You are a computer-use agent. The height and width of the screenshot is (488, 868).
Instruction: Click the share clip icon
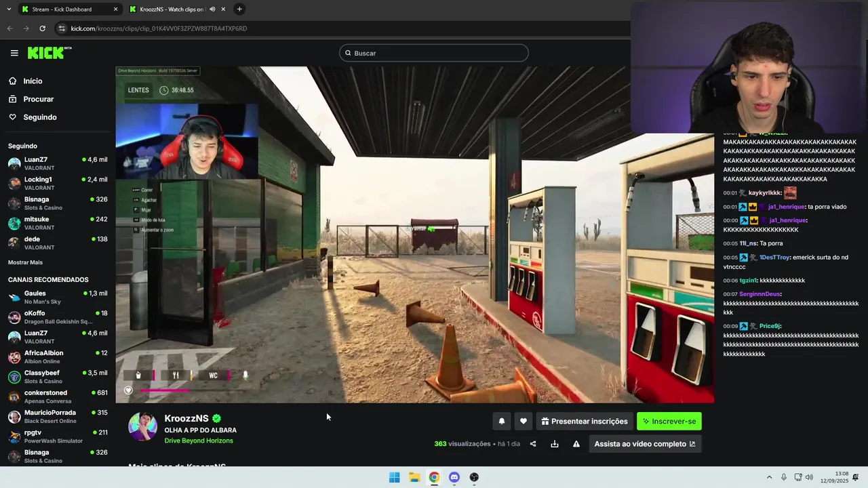point(533,444)
